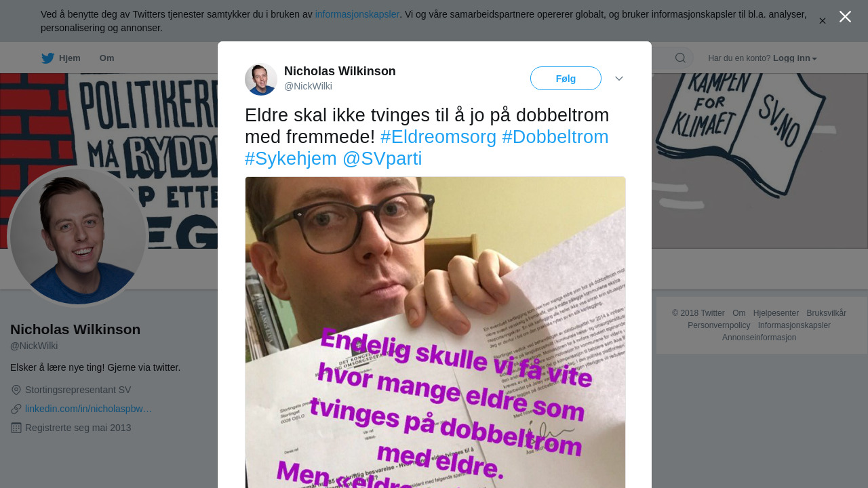Expand the Logg inn dropdown

point(795,58)
